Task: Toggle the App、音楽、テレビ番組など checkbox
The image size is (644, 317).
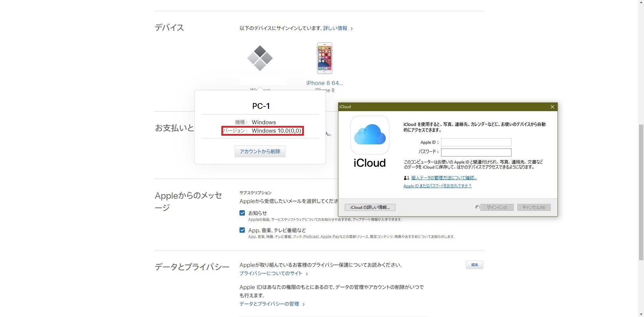Action: pyautogui.click(x=242, y=230)
